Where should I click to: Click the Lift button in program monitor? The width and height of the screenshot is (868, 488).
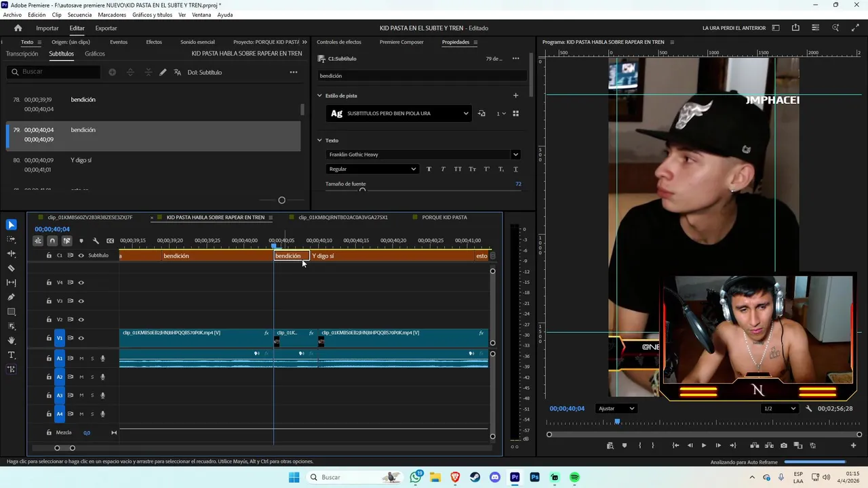[x=755, y=445]
